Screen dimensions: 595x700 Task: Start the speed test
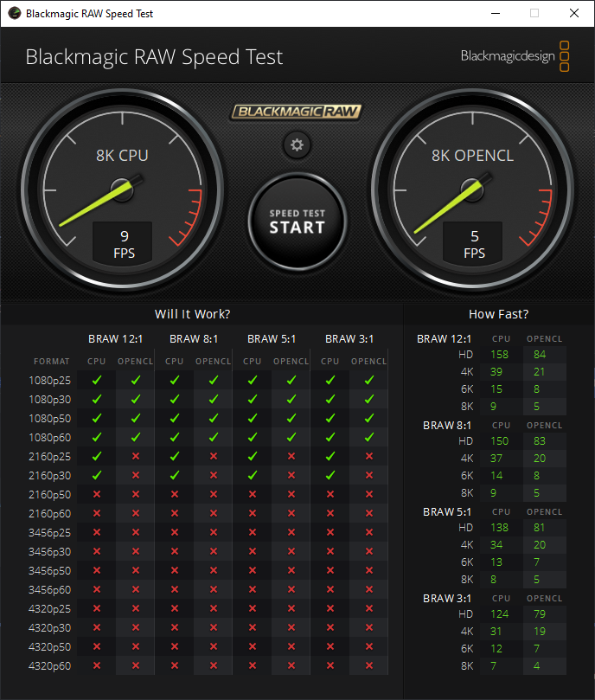(x=297, y=222)
